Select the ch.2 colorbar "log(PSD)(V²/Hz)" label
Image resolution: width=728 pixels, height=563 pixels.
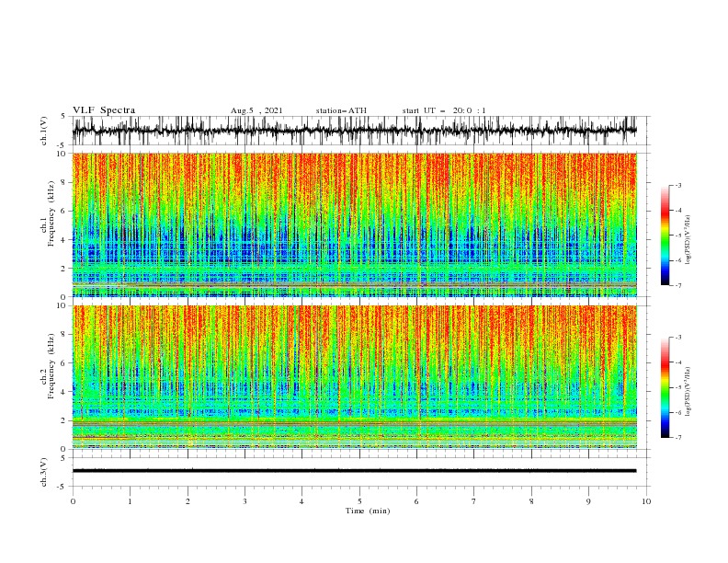coord(688,391)
